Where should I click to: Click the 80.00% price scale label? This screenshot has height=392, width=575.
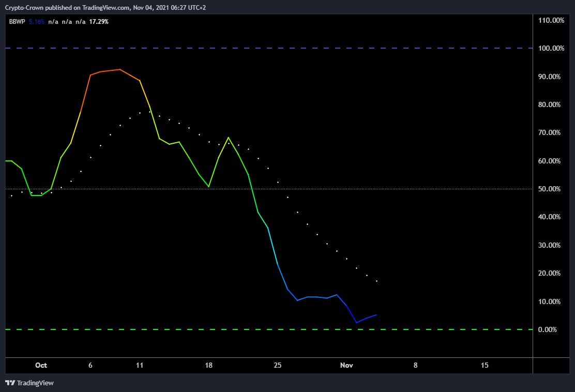(x=549, y=104)
